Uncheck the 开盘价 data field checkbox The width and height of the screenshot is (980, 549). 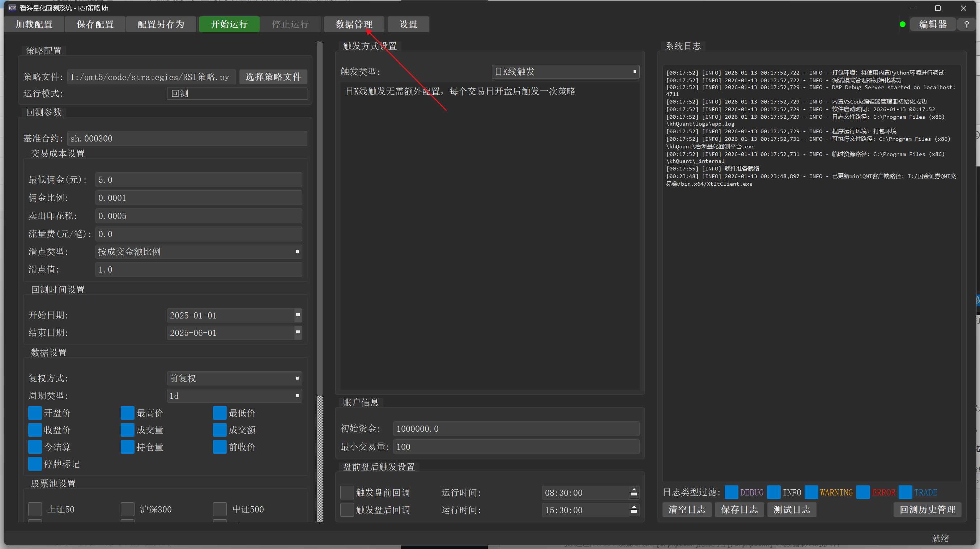[35, 413]
